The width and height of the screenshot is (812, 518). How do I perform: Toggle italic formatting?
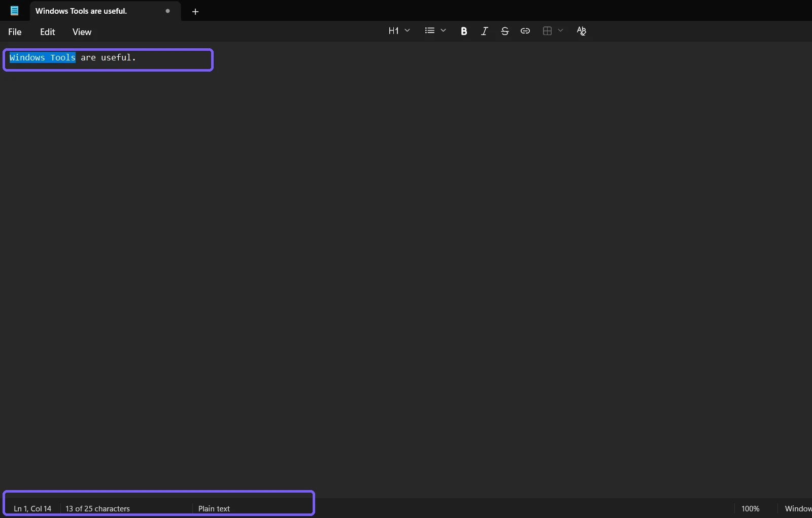[x=484, y=31]
